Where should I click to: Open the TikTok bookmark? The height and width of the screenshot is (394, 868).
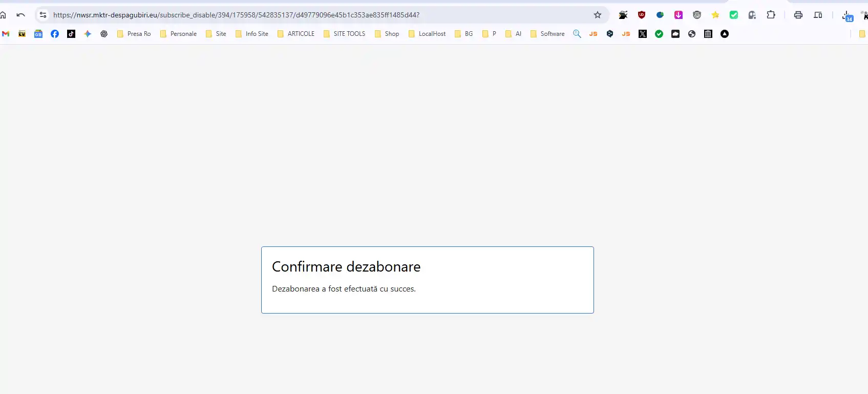[x=71, y=34]
